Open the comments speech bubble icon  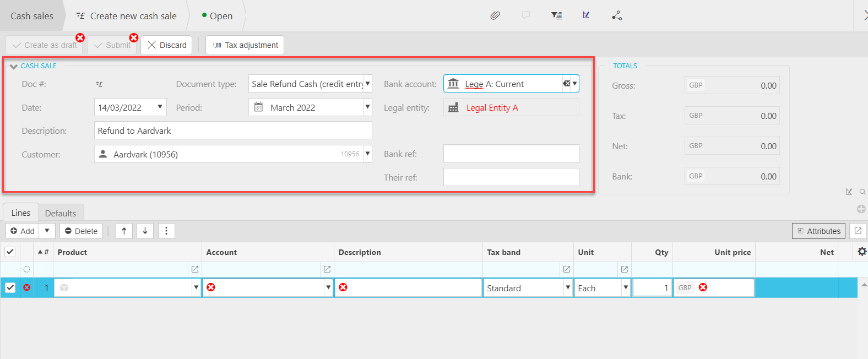tap(526, 15)
